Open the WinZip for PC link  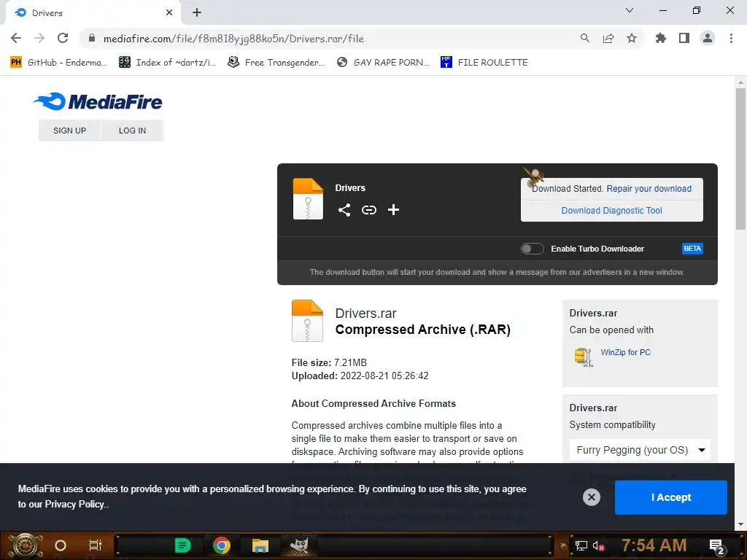(x=625, y=352)
